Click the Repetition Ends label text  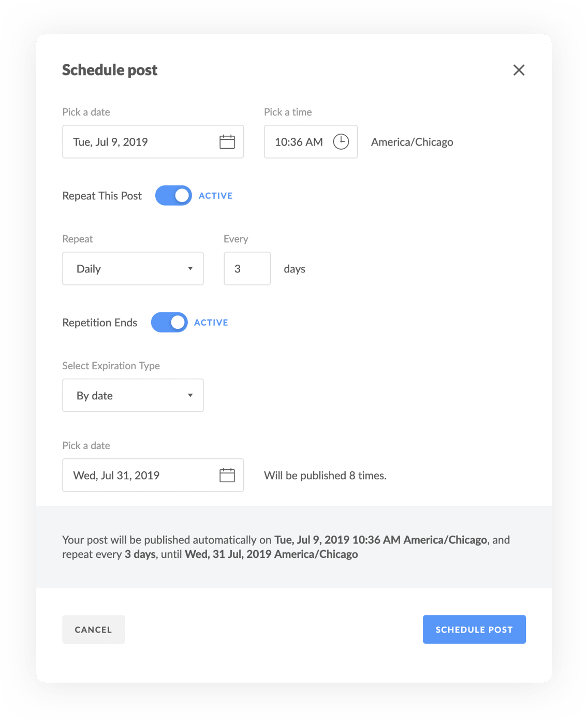click(x=100, y=323)
